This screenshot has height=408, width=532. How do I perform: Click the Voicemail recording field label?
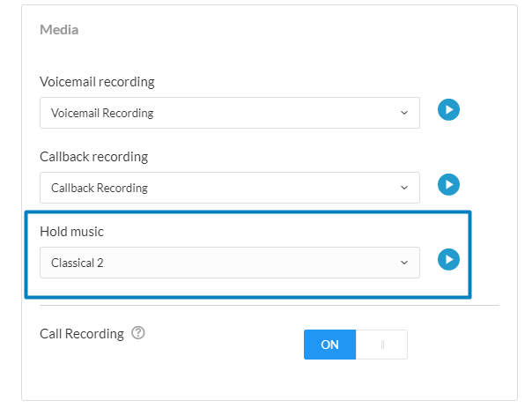(97, 82)
